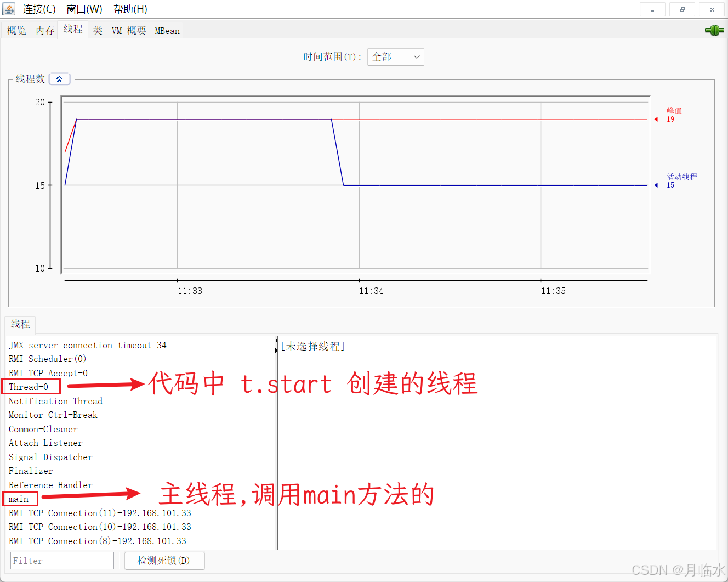728x582 pixels.
Task: Select the Finalizer thread
Action: coord(31,471)
